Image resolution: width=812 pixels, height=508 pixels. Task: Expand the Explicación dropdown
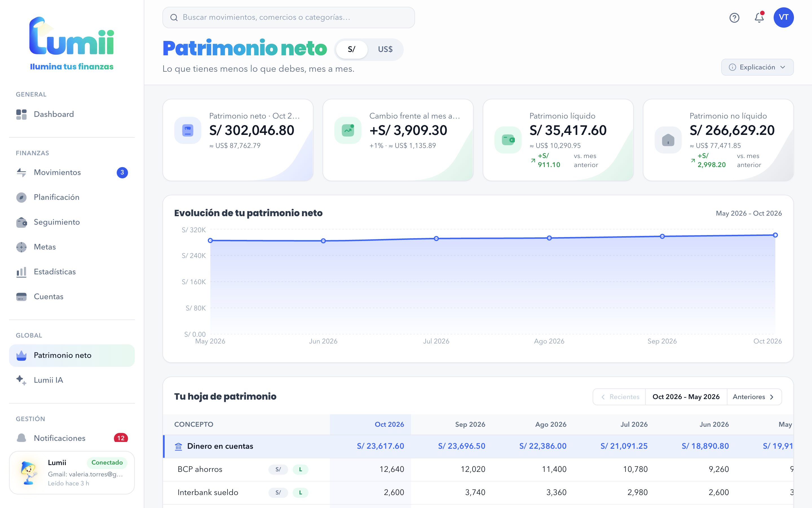pyautogui.click(x=757, y=67)
